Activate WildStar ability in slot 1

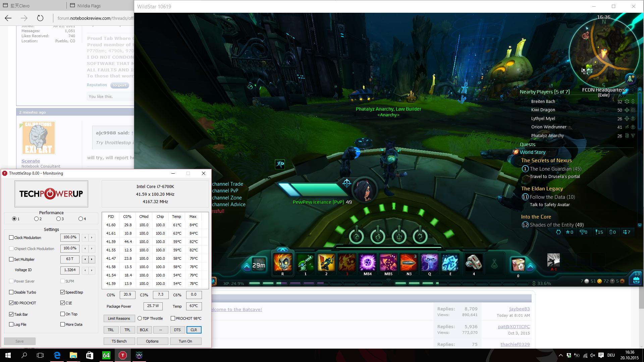[305, 262]
